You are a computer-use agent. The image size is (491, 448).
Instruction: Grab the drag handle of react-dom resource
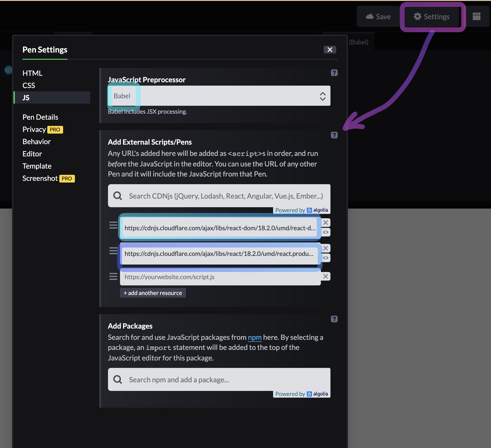[113, 225]
